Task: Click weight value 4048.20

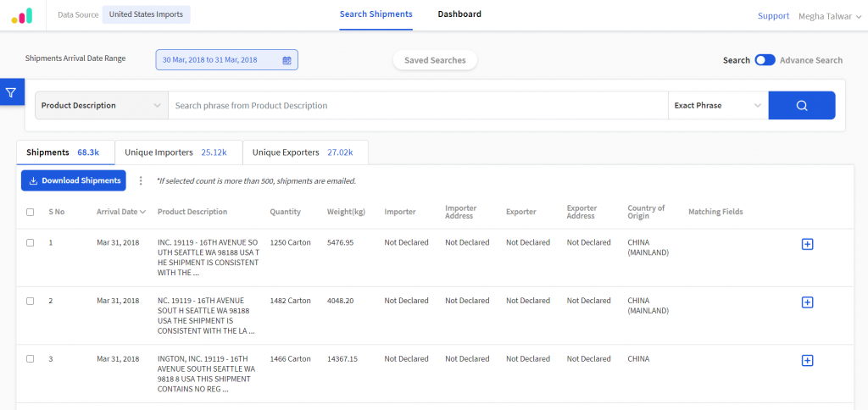Action: pyautogui.click(x=340, y=301)
